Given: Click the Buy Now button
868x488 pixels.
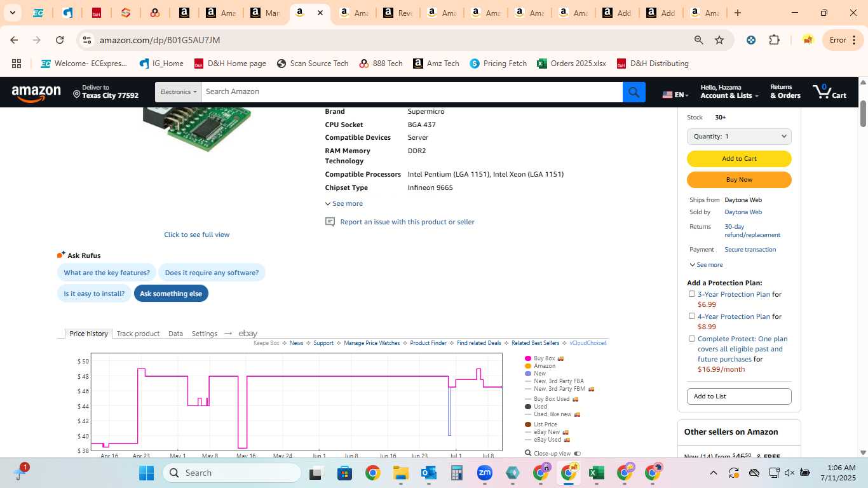Looking at the screenshot, I should 739,180.
